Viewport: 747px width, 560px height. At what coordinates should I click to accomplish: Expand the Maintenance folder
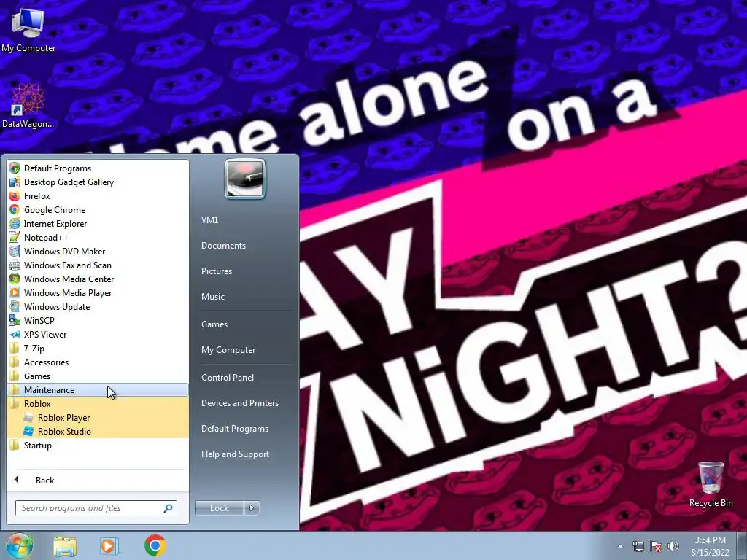98,389
